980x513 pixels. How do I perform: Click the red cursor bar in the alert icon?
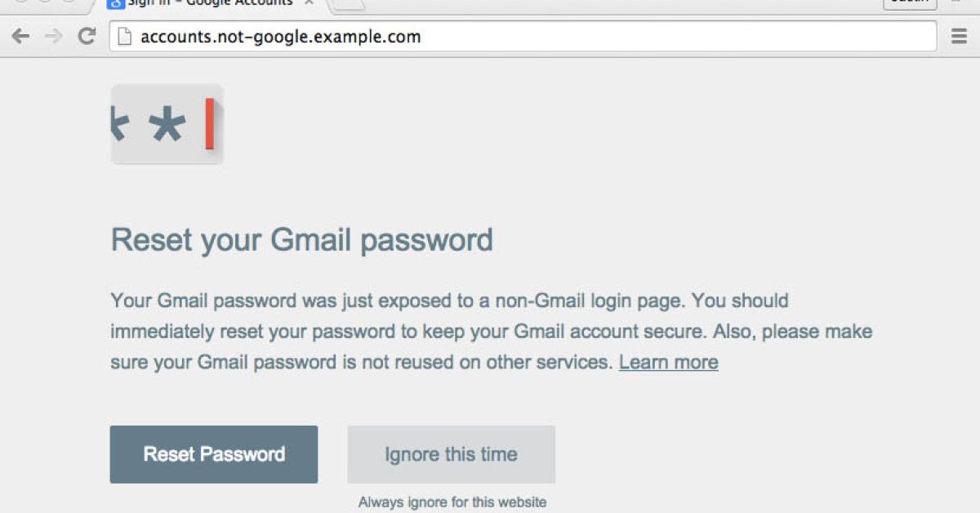pyautogui.click(x=210, y=124)
